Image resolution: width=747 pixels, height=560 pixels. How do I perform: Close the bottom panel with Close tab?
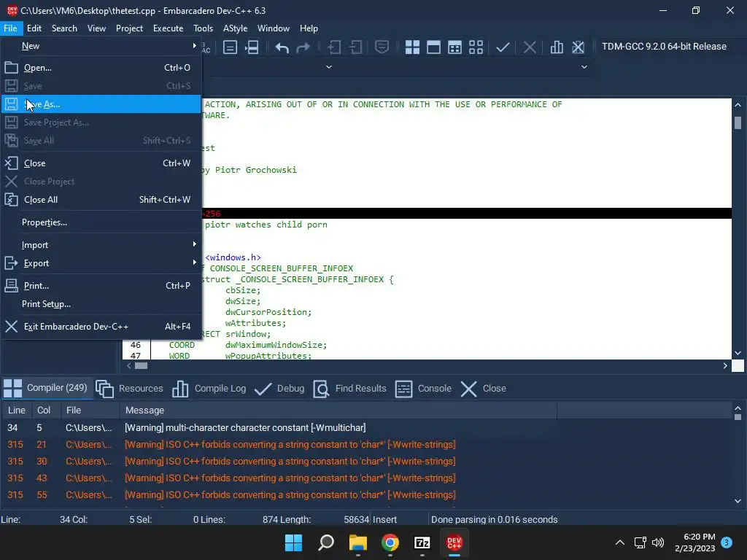[x=483, y=389]
